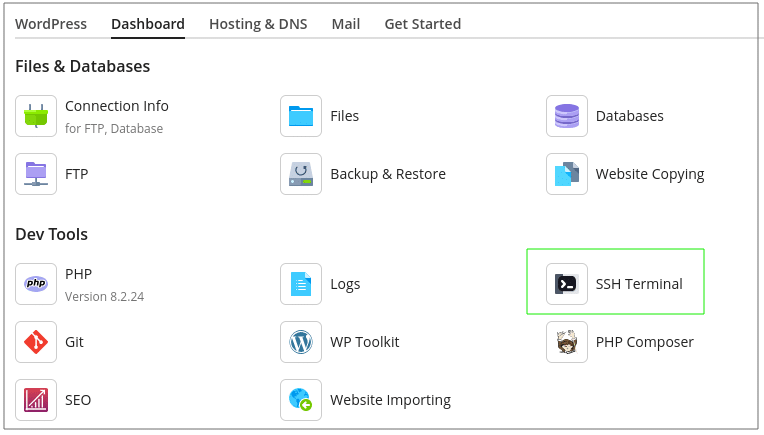The width and height of the screenshot is (764, 435).
Task: Click the Git link text
Action: click(74, 342)
